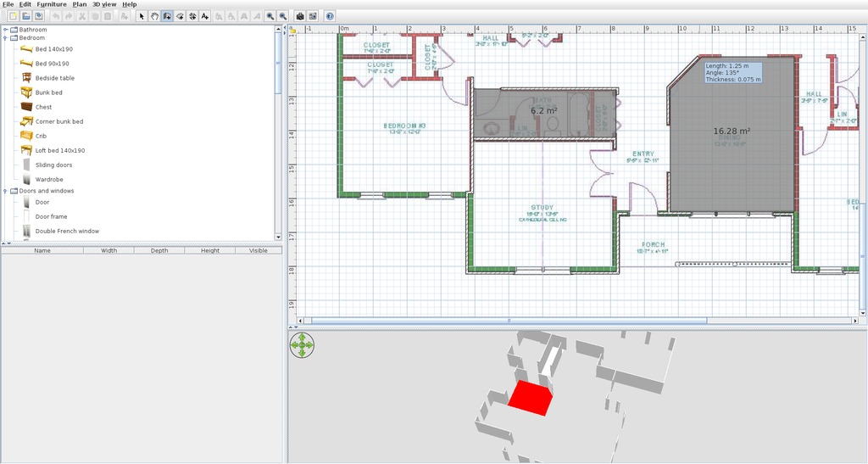
Task: Switch to the Pan hand tool
Action: (x=154, y=16)
